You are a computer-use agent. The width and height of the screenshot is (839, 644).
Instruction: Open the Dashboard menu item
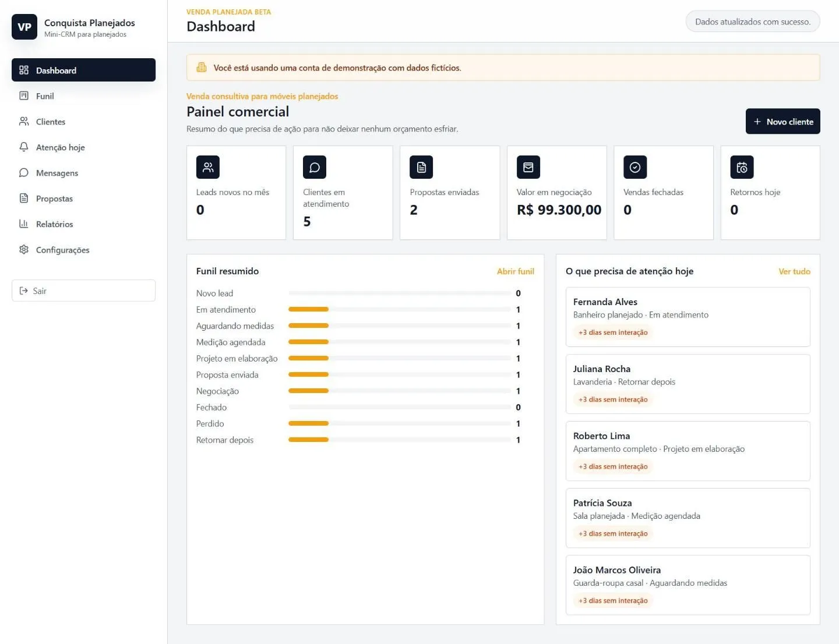pyautogui.click(x=83, y=70)
